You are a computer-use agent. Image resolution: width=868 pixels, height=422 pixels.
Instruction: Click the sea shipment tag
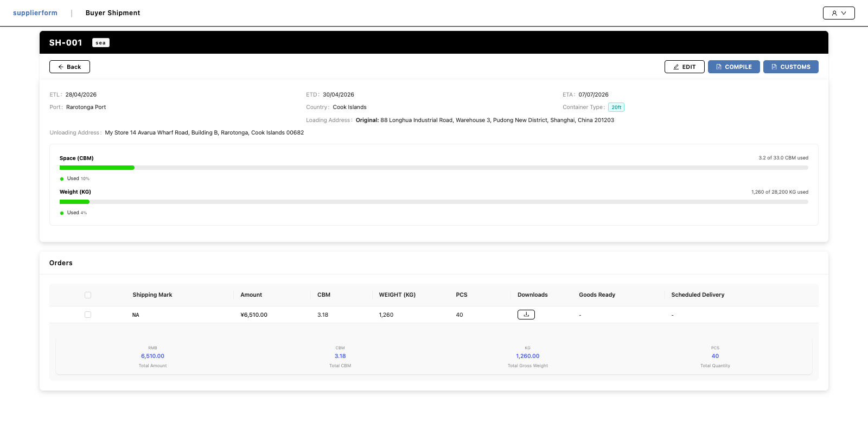click(x=101, y=43)
